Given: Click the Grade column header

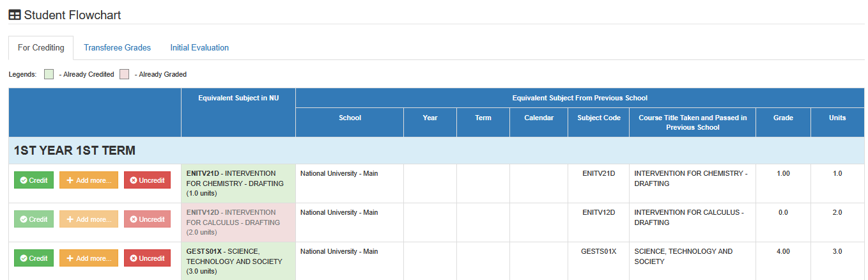Looking at the screenshot, I should [783, 122].
